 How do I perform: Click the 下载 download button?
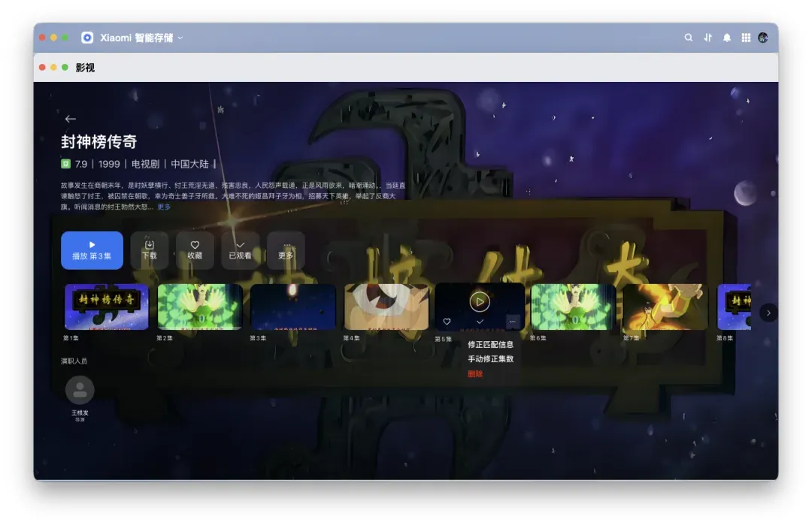tap(149, 250)
